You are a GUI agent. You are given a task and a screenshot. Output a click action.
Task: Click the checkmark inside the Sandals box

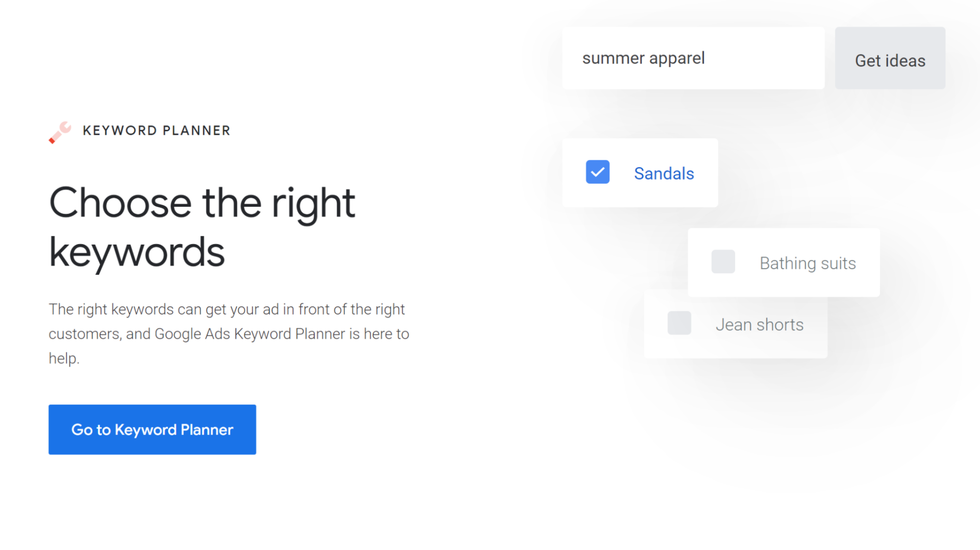[x=598, y=173]
